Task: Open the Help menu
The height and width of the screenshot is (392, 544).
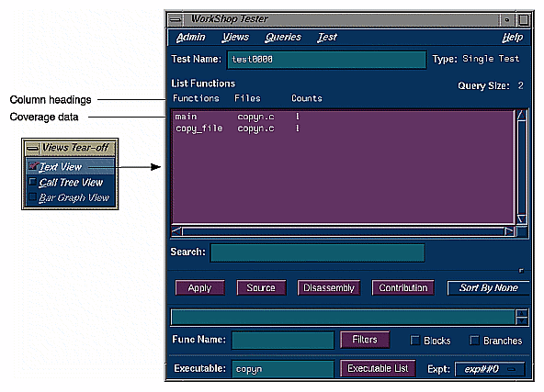Action: coord(512,37)
